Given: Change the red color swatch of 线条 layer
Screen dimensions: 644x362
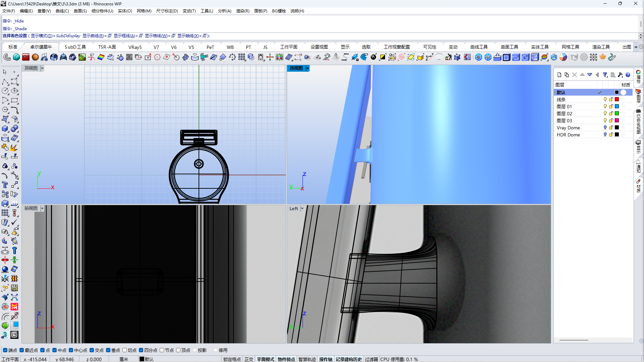Looking at the screenshot, I should pos(616,100).
